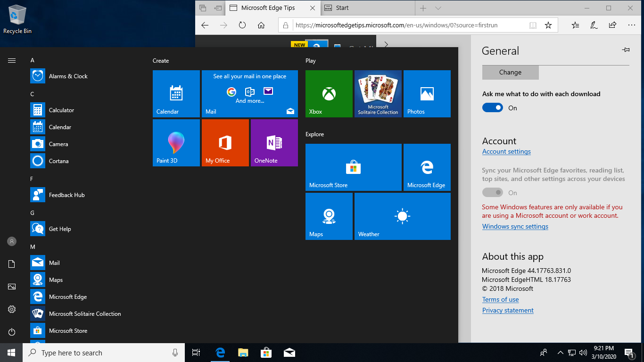Toggle Ask me what to do with each download
The image size is (644, 362).
492,108
